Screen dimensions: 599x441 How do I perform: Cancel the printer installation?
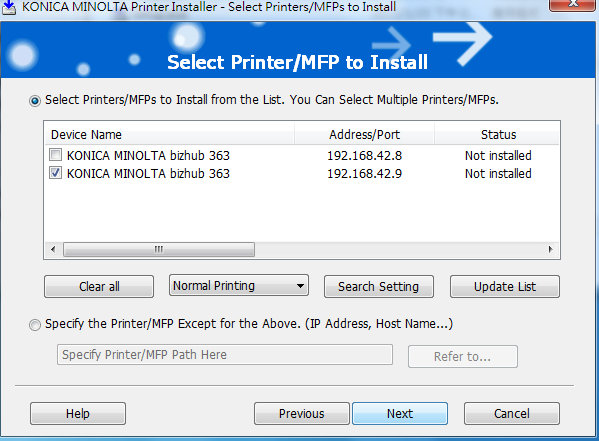(x=512, y=413)
